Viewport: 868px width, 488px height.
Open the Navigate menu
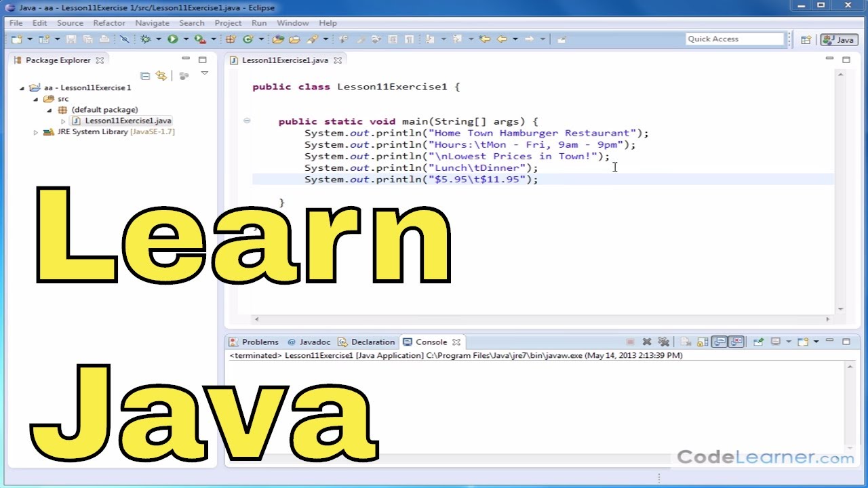pos(152,23)
